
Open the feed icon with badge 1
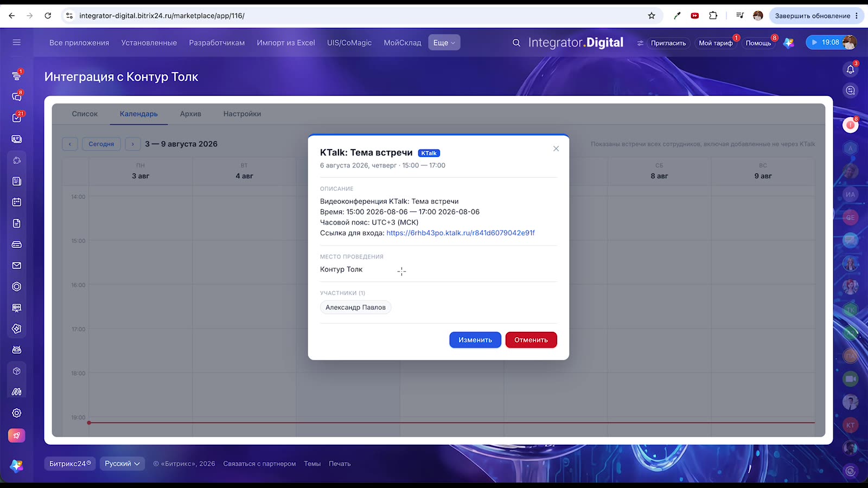(17, 76)
